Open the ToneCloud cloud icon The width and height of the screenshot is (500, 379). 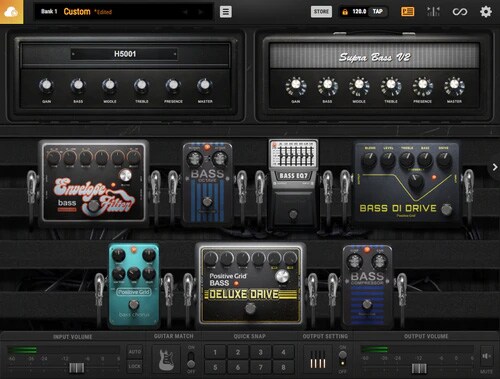click(11, 12)
